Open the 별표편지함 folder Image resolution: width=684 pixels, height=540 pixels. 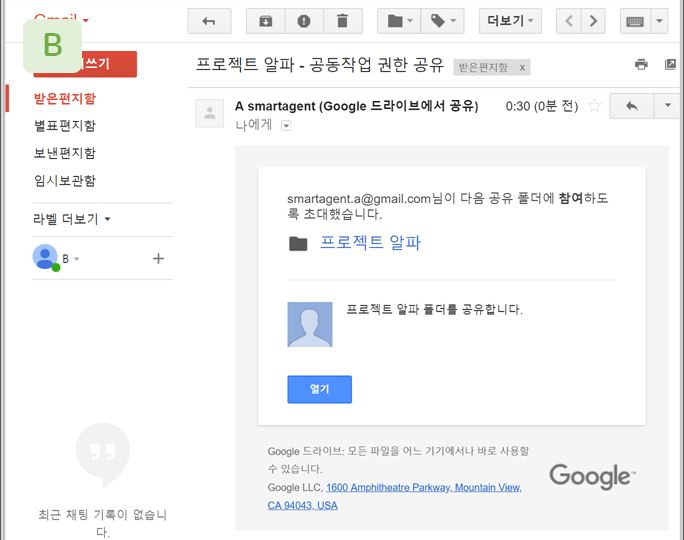pyautogui.click(x=65, y=126)
